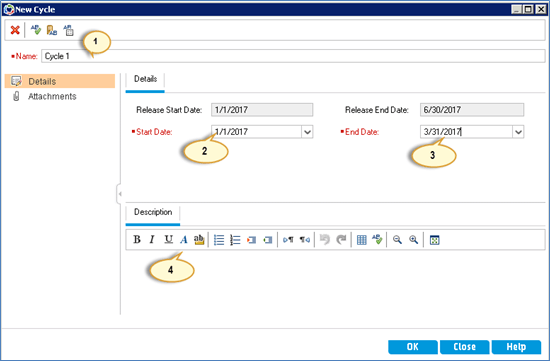The height and width of the screenshot is (361, 550).
Task: Maximize the New Cycle window
Action: coord(528,9)
